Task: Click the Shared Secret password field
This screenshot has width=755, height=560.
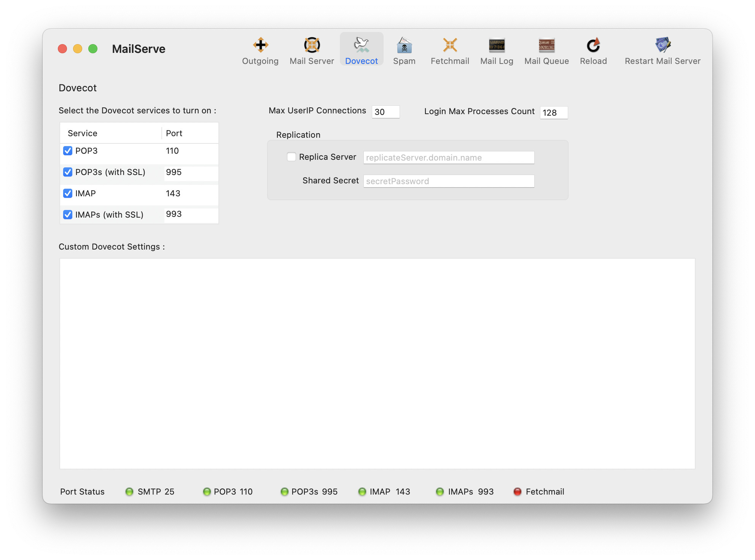Action: coord(448,181)
